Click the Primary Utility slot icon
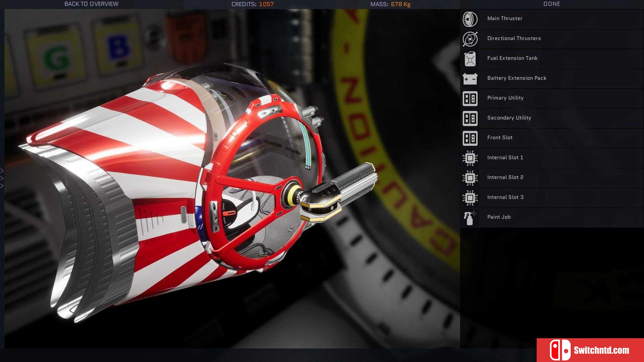 coord(470,99)
